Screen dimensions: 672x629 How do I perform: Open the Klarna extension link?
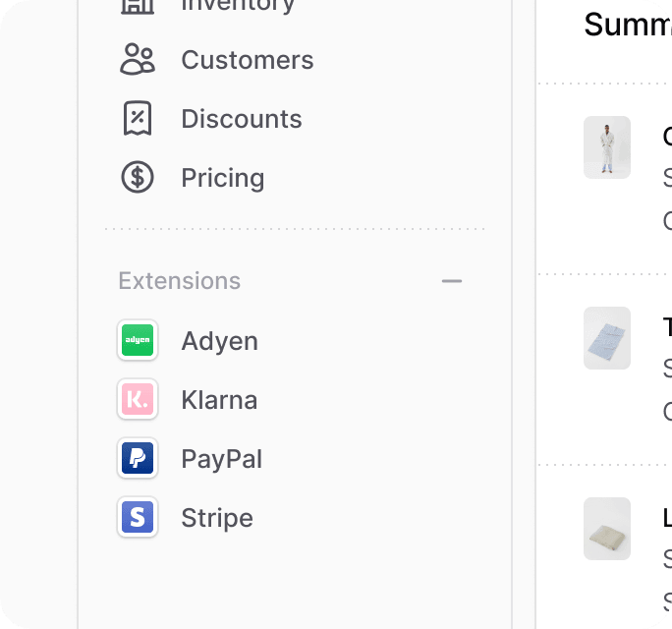click(x=219, y=400)
